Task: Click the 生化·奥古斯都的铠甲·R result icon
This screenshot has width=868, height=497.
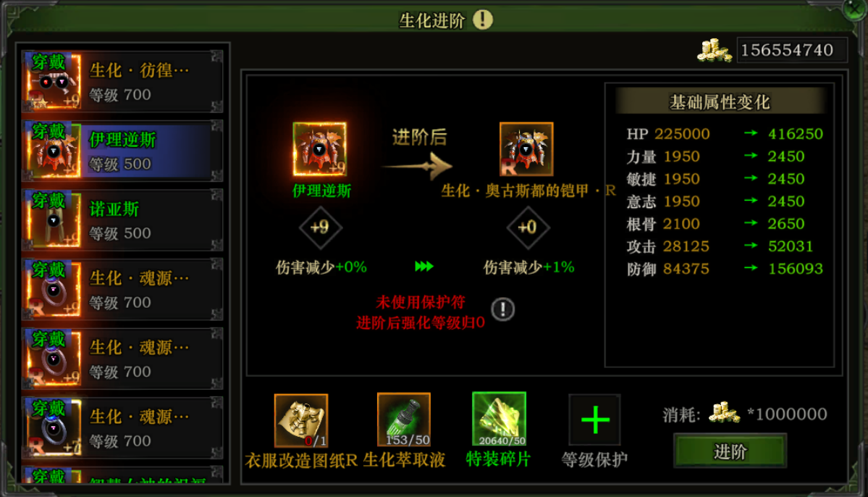Action: (x=526, y=149)
